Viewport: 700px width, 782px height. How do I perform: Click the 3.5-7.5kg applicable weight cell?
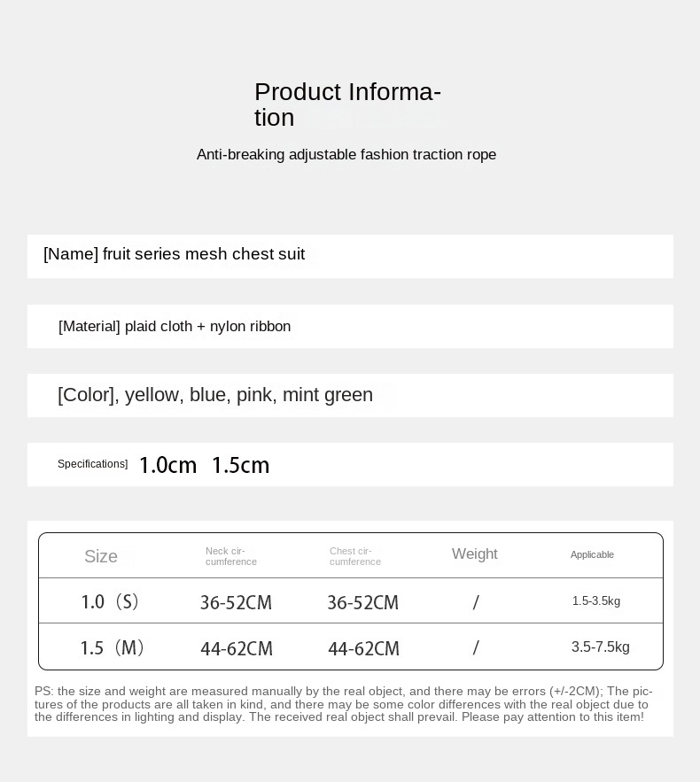click(600, 647)
